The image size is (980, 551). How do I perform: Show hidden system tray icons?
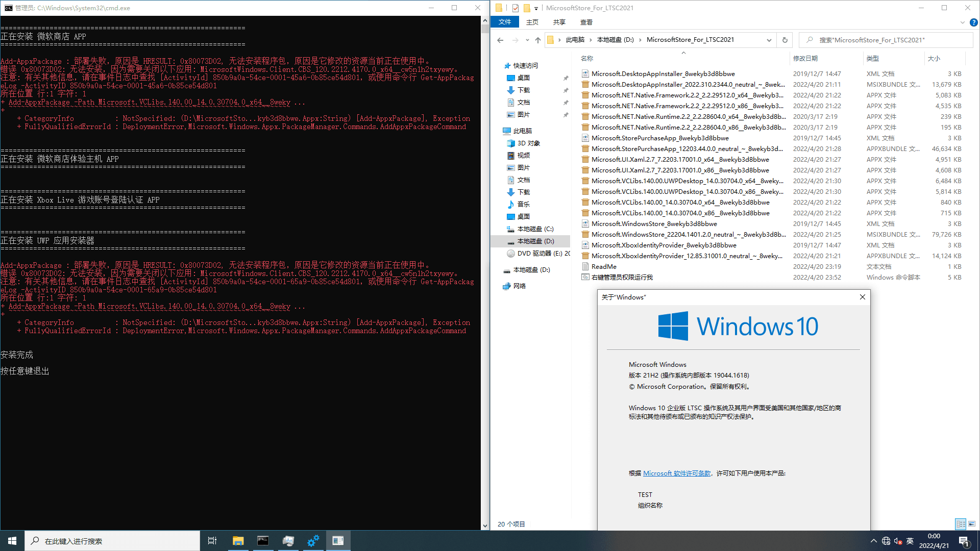(874, 541)
